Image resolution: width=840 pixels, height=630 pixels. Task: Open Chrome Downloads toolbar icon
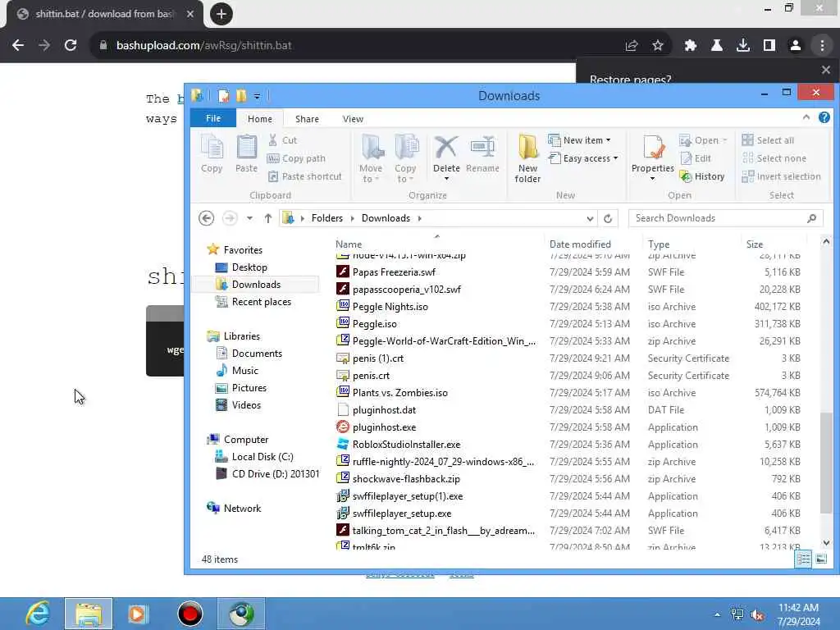coord(742,46)
